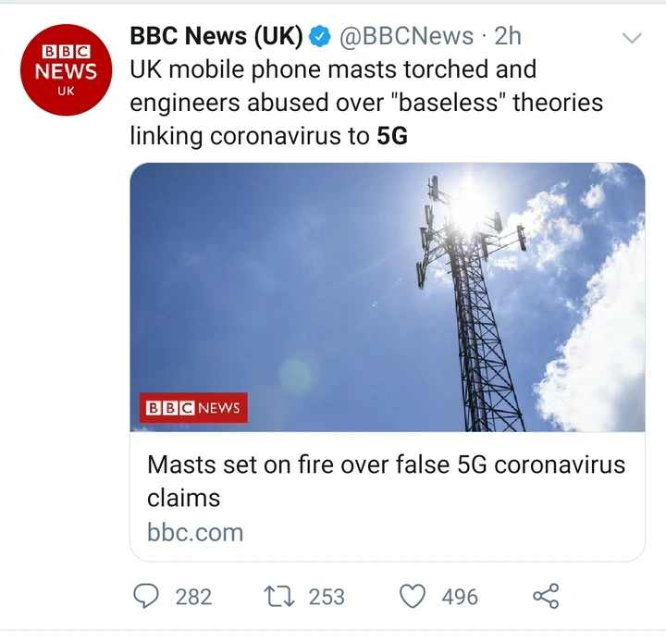Image resolution: width=666 pixels, height=644 pixels.
Task: View the 282 replies count
Action: click(193, 597)
